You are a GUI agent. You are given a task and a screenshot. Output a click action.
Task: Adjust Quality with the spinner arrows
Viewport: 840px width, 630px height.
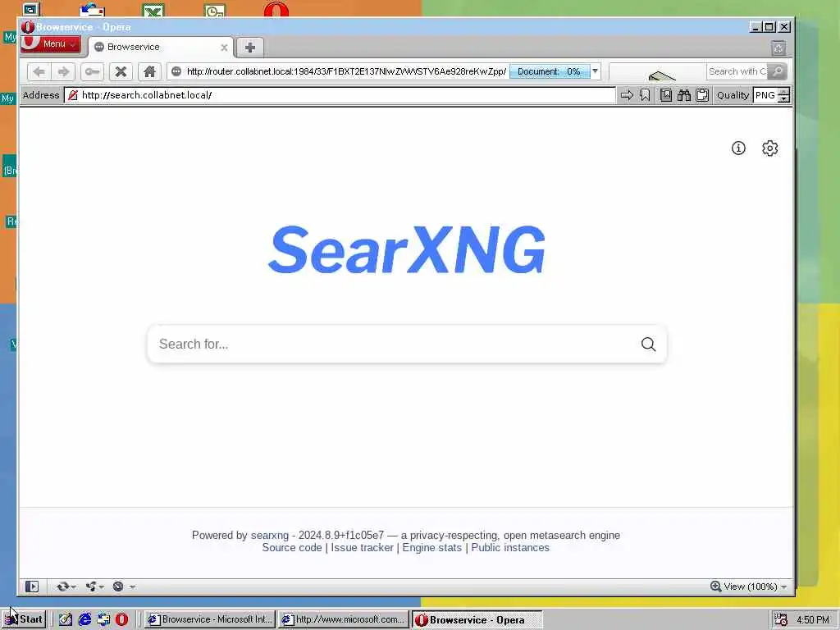pyautogui.click(x=784, y=95)
